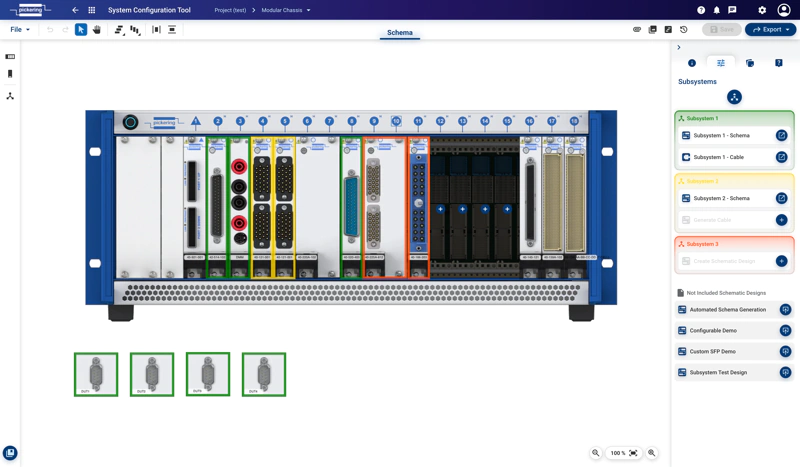800x467 pixels.
Task: Select the first DUT connector thumbnail
Action: click(x=96, y=374)
